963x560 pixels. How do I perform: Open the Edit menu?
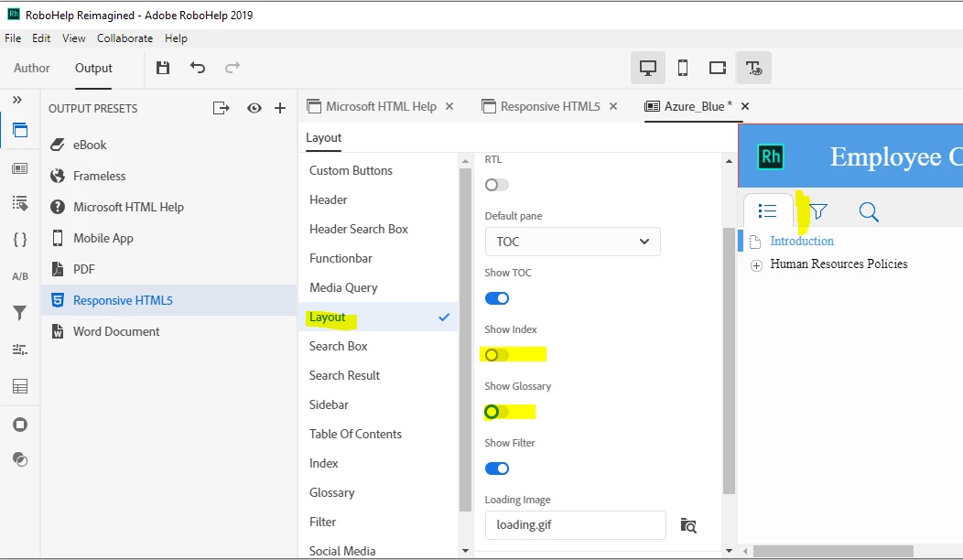coord(41,38)
